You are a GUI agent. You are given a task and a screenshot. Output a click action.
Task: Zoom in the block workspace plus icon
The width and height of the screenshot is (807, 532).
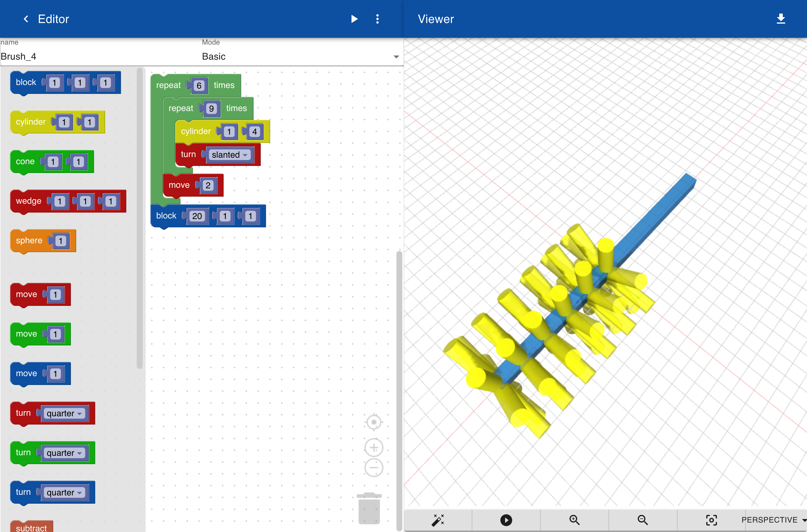coord(373,448)
